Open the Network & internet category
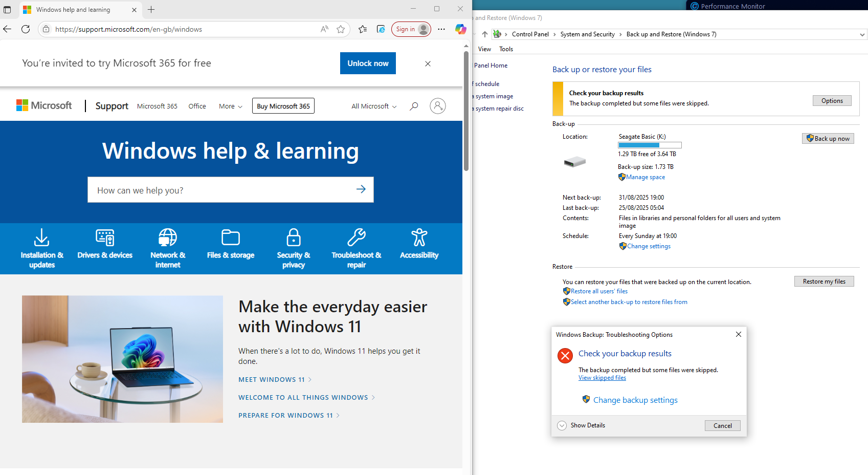Viewport: 868px width, 475px height. 168,249
